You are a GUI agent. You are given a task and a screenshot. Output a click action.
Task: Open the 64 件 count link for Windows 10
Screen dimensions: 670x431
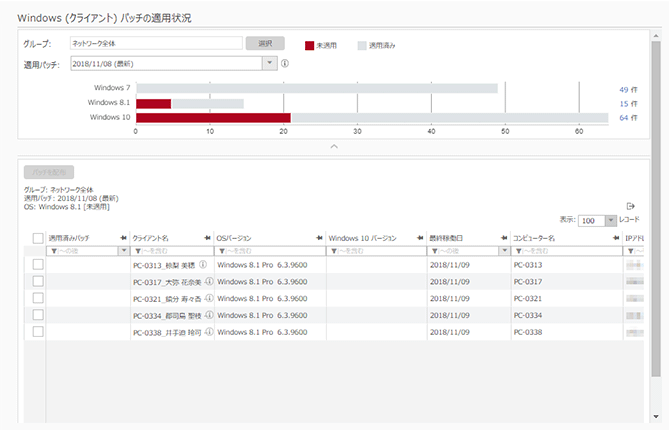pyautogui.click(x=629, y=117)
